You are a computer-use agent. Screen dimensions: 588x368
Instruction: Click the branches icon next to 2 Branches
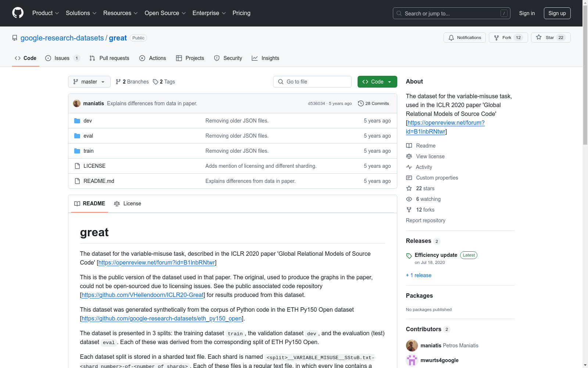tap(118, 82)
